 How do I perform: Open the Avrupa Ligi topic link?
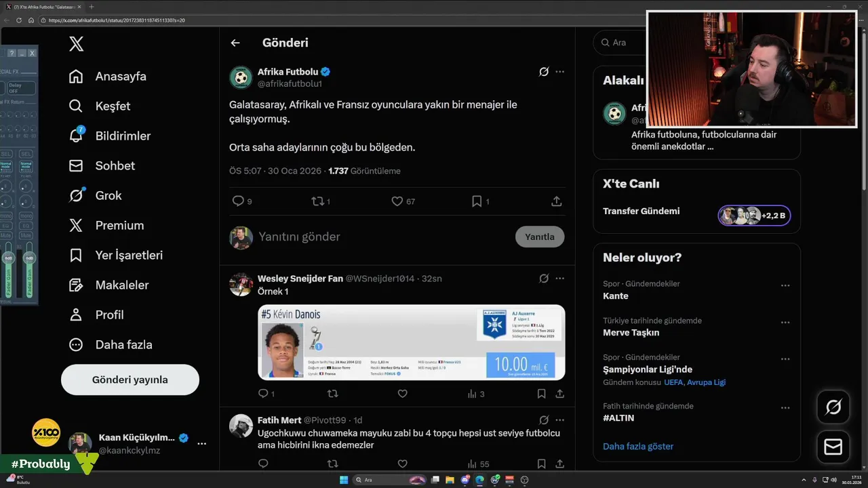pyautogui.click(x=706, y=382)
